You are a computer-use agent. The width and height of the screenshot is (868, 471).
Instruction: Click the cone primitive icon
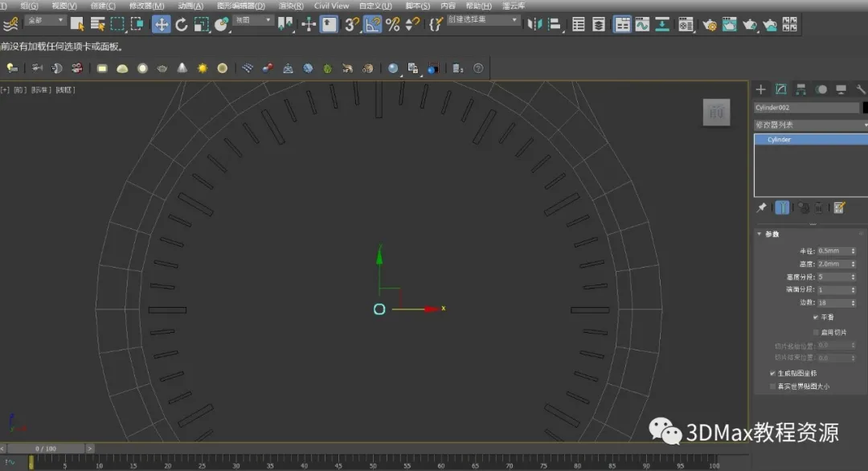click(182, 68)
